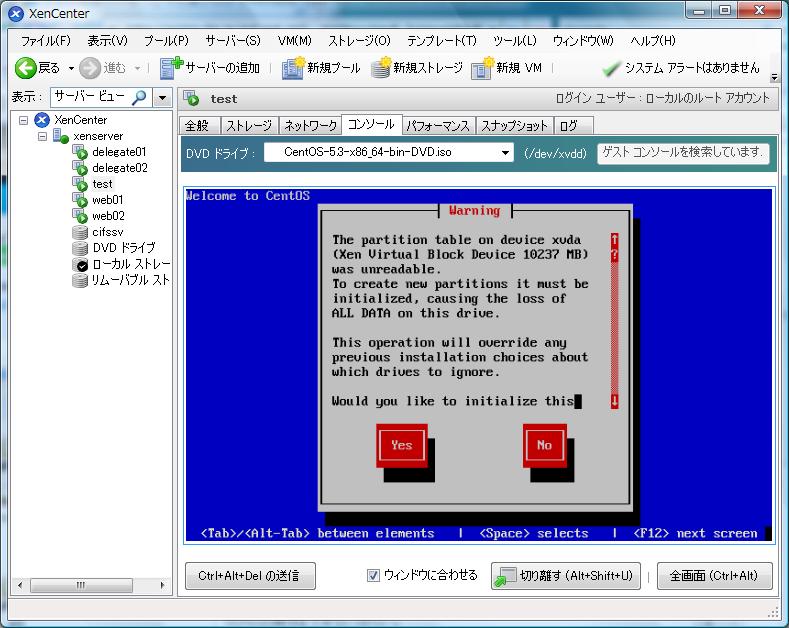The width and height of the screenshot is (789, 628).
Task: Click the cifssv storage icon
Action: [80, 232]
